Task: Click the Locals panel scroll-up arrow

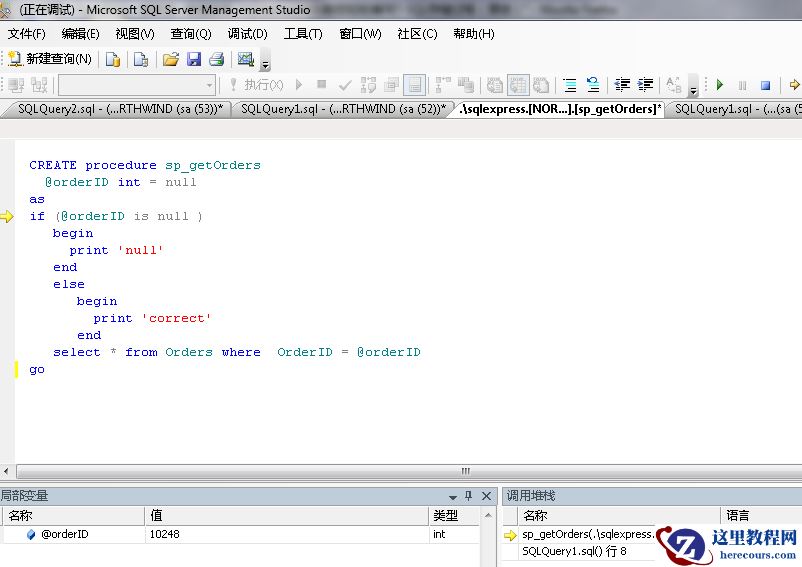Action: pyautogui.click(x=488, y=515)
